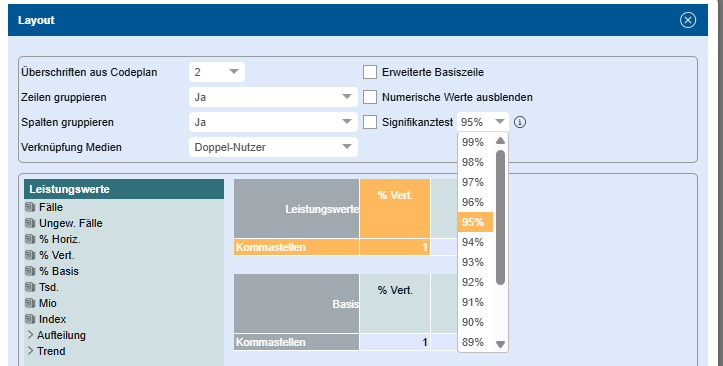Screen dimensions: 723x366
Task: Click the icon beside Tsd.
Action: click(30, 287)
